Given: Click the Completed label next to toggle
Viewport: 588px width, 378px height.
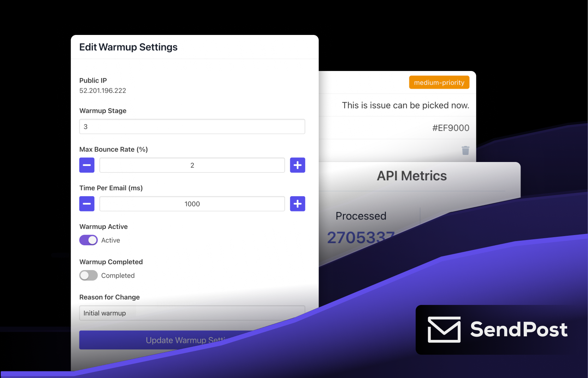Looking at the screenshot, I should pyautogui.click(x=118, y=276).
